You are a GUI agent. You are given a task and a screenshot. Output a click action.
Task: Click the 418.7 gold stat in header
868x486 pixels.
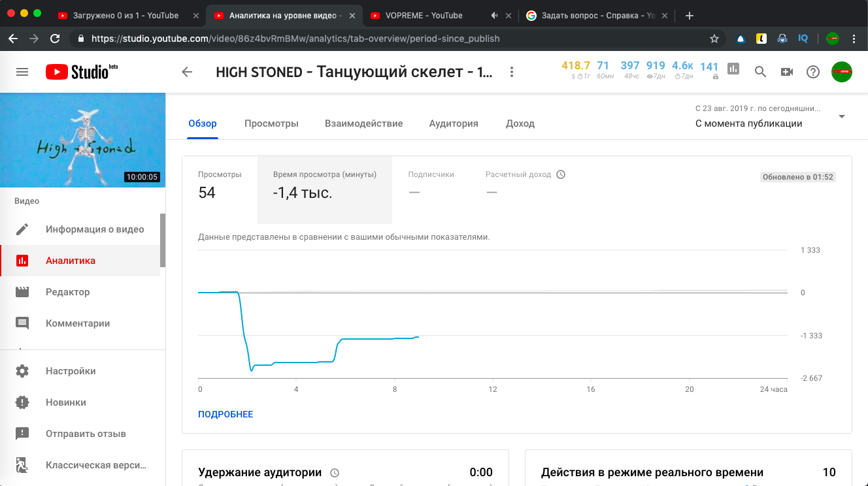click(576, 70)
